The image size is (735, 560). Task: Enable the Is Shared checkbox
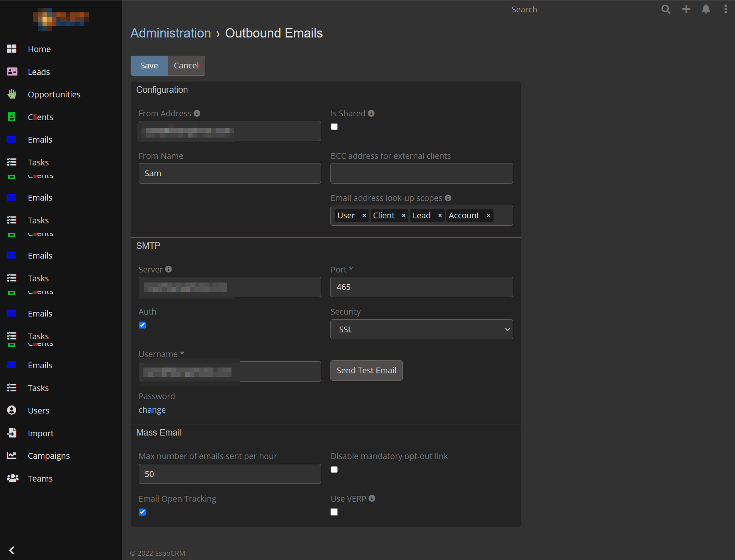(334, 127)
